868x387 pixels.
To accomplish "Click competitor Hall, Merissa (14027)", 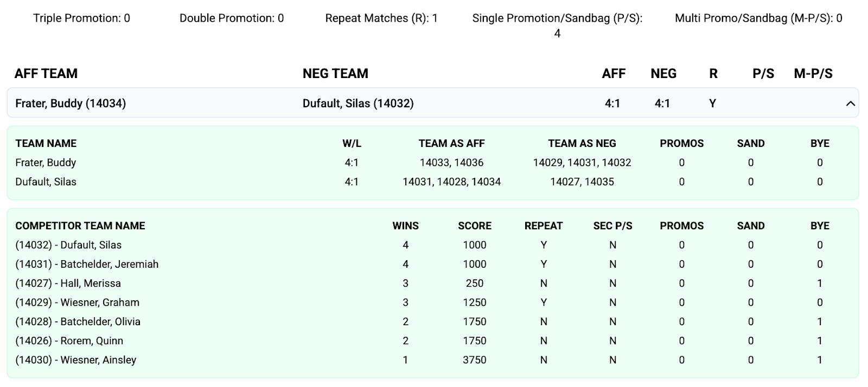I will 68,283.
